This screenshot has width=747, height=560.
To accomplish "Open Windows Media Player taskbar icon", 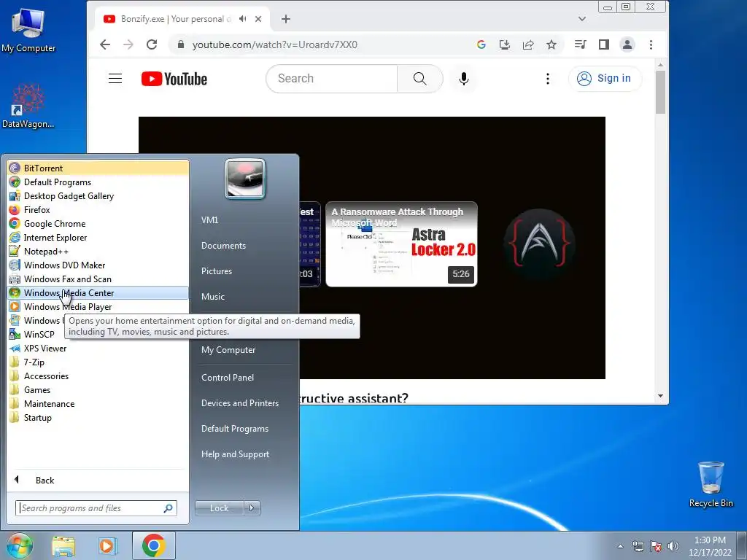I will click(x=108, y=545).
